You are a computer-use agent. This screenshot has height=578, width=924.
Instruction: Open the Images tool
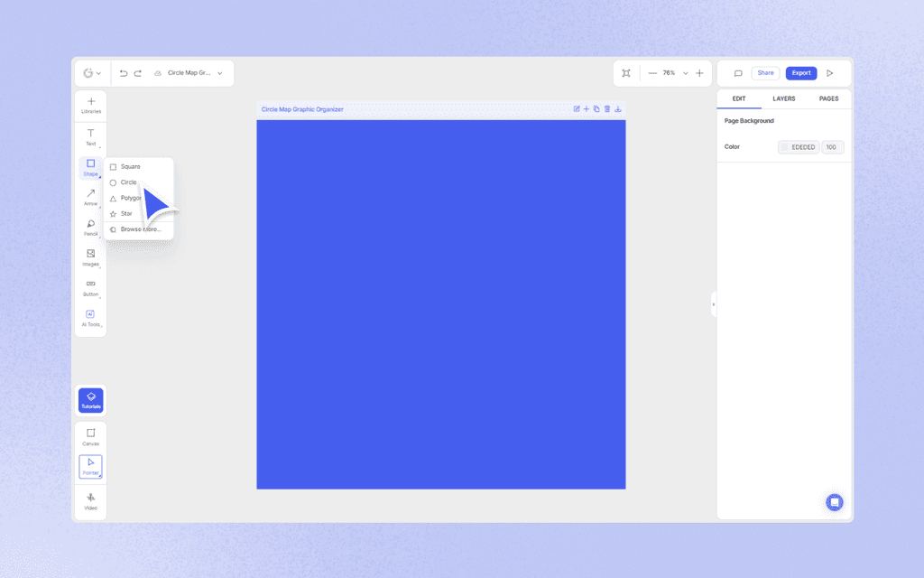[90, 257]
